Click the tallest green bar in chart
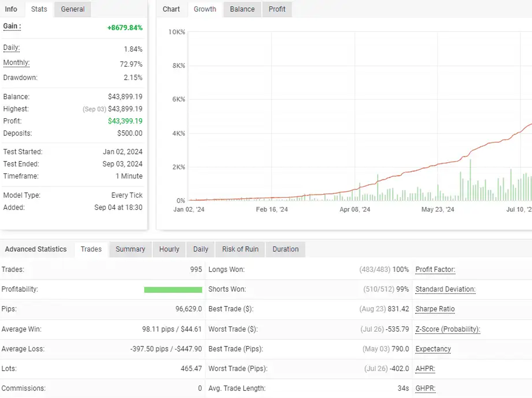Viewport: 532px width, 398px height. (x=470, y=180)
